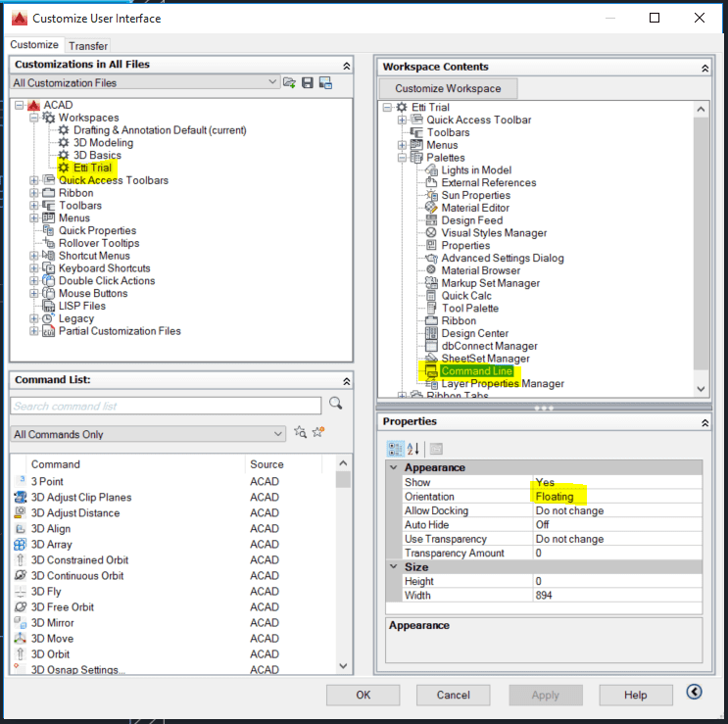
Task: Click the round back arrow icon beside Help
Action: click(694, 692)
